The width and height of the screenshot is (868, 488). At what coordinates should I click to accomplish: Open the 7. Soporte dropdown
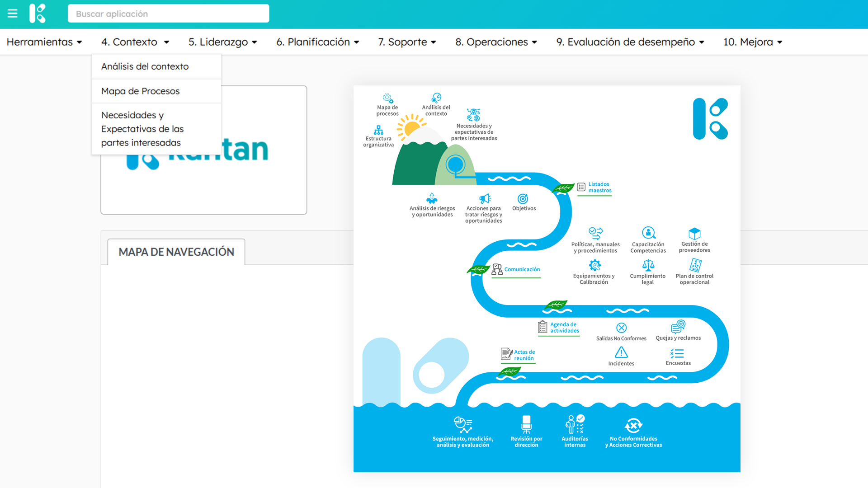coord(407,42)
